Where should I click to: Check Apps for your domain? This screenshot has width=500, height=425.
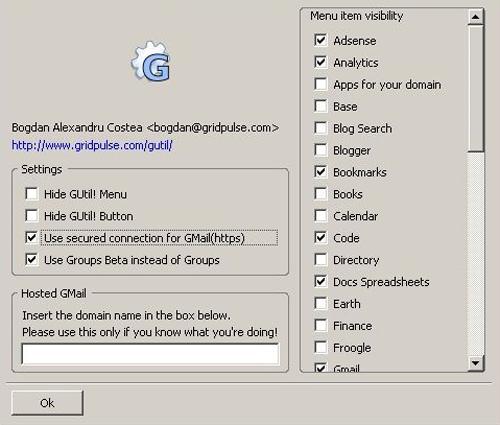321,84
